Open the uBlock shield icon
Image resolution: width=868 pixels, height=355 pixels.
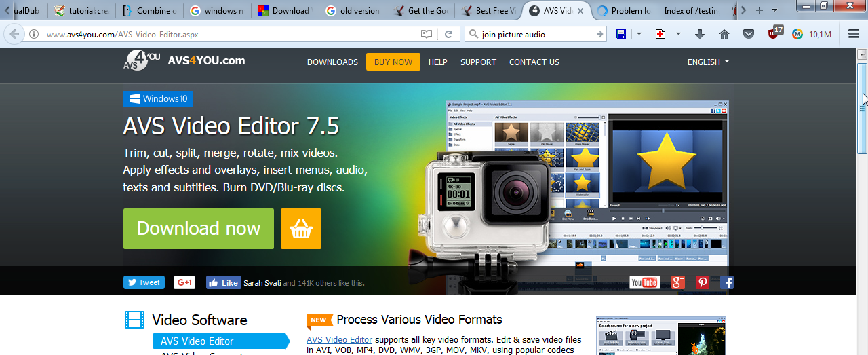[x=774, y=33]
